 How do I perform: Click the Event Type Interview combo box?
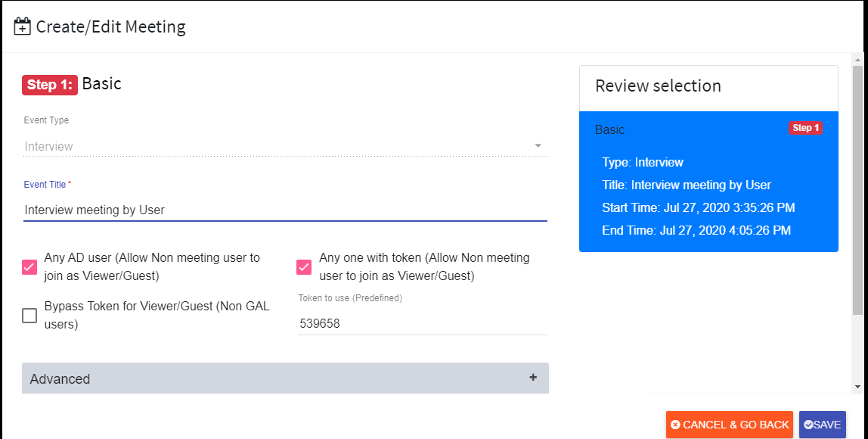[x=285, y=146]
